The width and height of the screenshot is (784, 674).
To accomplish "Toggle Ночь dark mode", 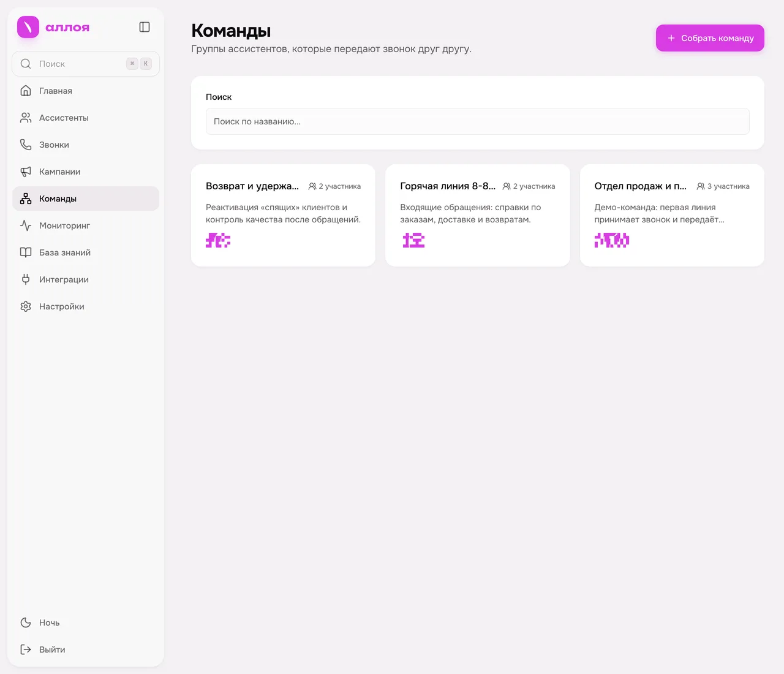I will tap(86, 623).
